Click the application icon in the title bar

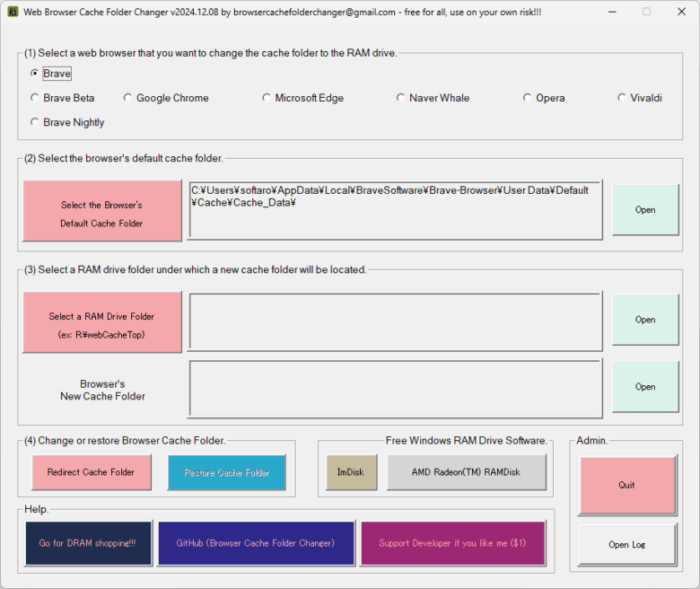(13, 12)
